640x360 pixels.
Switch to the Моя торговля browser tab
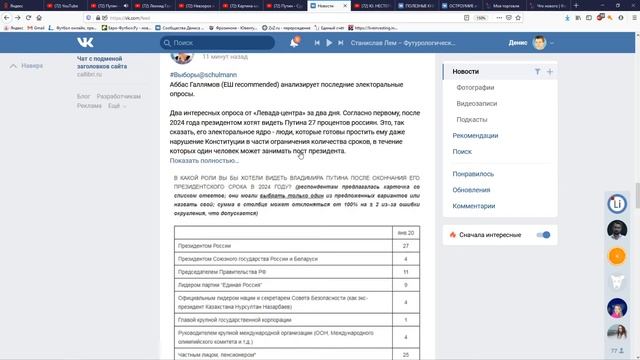click(504, 6)
